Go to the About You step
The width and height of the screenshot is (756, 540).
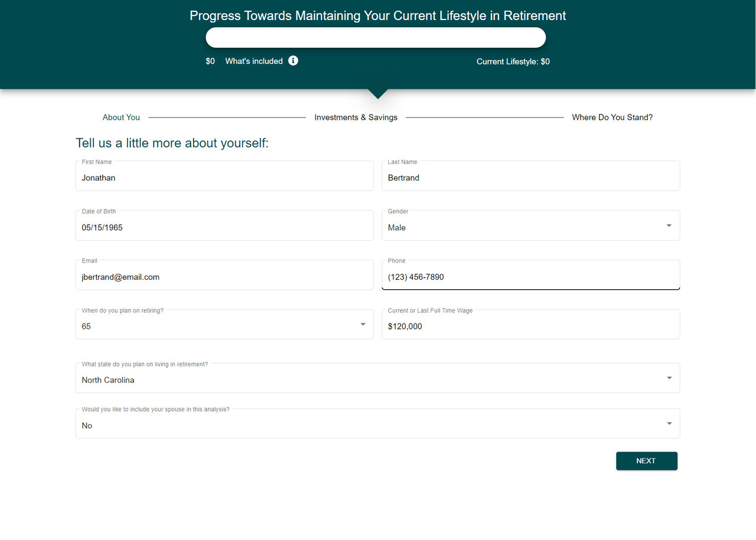click(121, 117)
